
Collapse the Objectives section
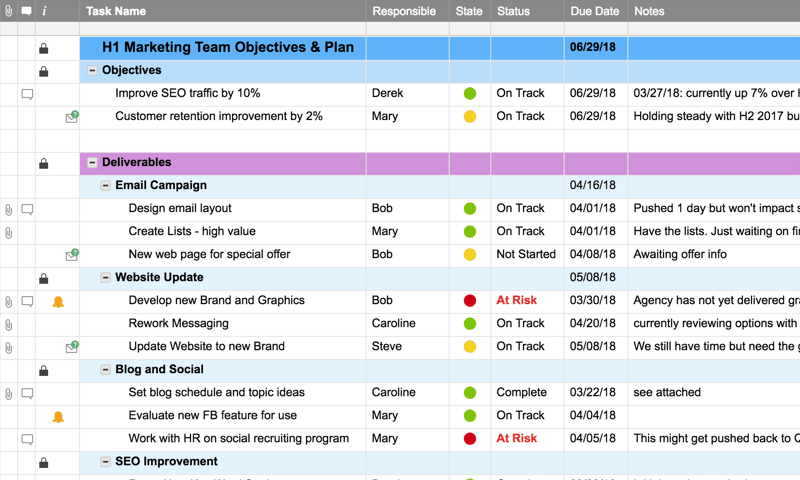[x=92, y=71]
